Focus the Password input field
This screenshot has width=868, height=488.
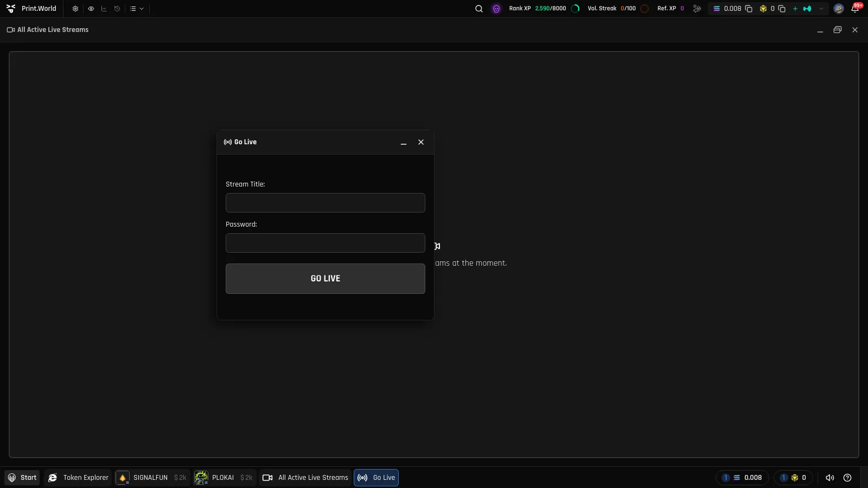click(325, 243)
